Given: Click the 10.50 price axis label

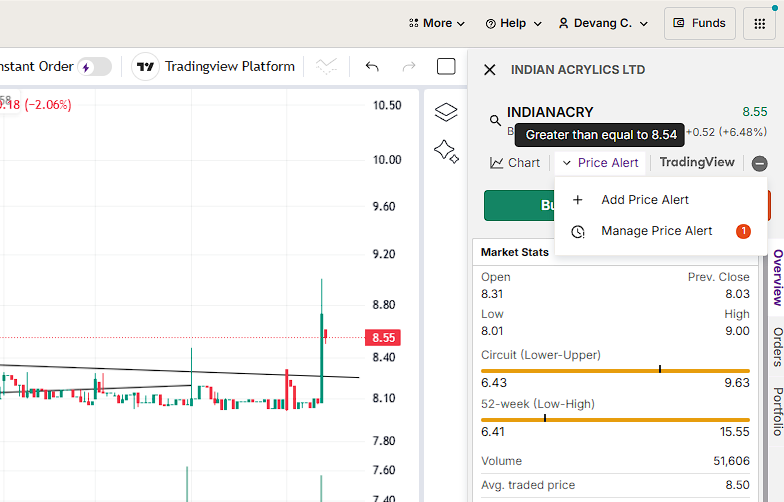Looking at the screenshot, I should pyautogui.click(x=387, y=106).
